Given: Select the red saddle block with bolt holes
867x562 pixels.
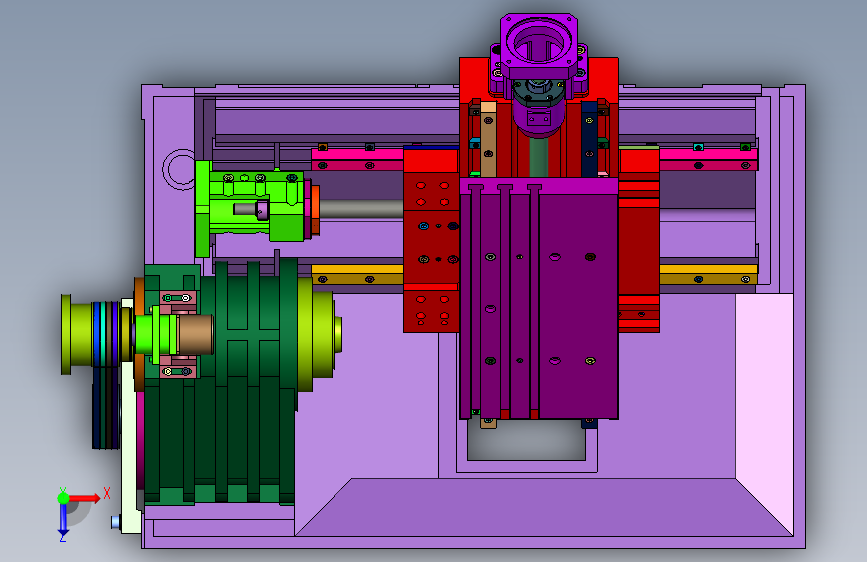Looking at the screenshot, I should 431,240.
